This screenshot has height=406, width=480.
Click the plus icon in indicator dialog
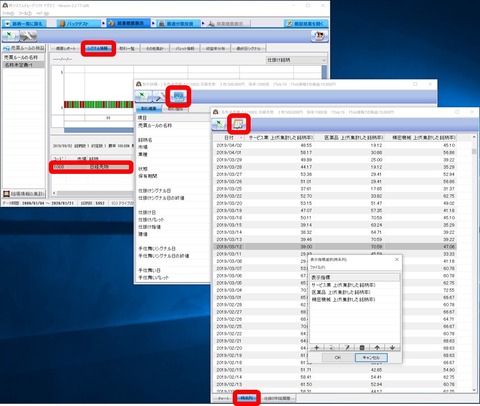click(317, 348)
